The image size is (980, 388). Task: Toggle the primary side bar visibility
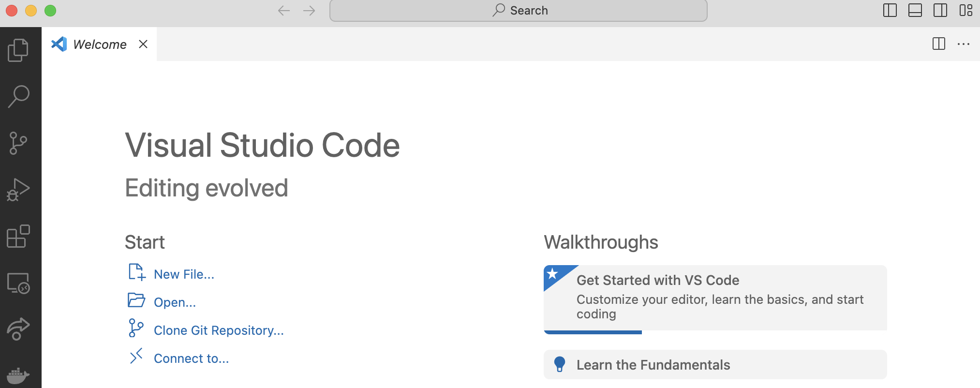[x=890, y=10]
